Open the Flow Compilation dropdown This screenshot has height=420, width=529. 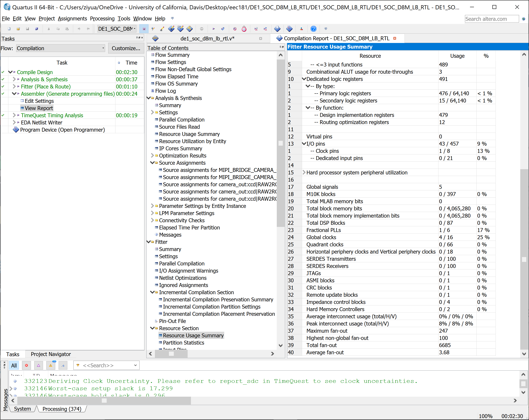[60, 48]
